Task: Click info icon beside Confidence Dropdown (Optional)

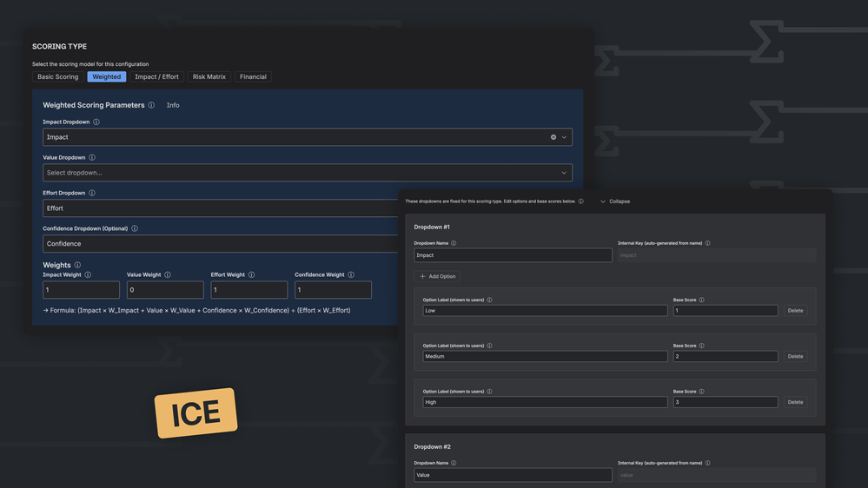Action: tap(135, 228)
